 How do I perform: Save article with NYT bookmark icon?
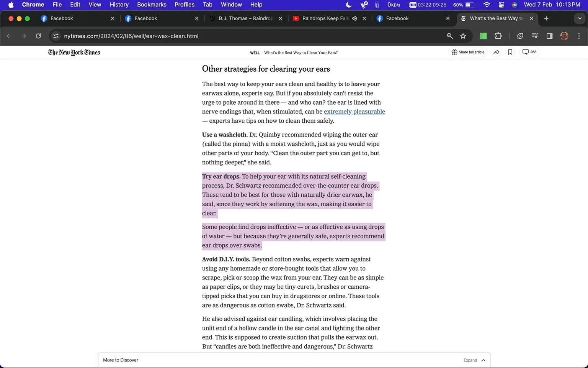point(510,52)
